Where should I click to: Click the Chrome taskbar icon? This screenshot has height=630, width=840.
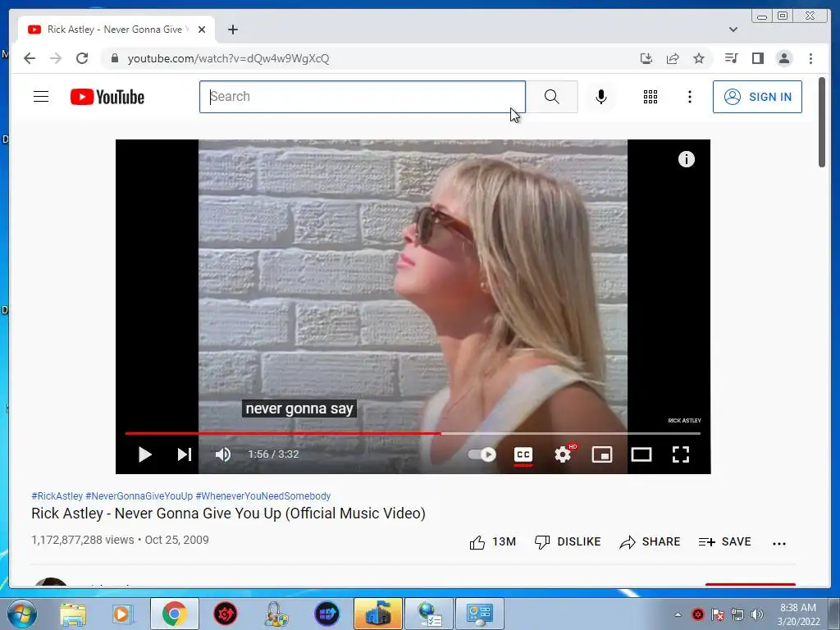(x=174, y=614)
